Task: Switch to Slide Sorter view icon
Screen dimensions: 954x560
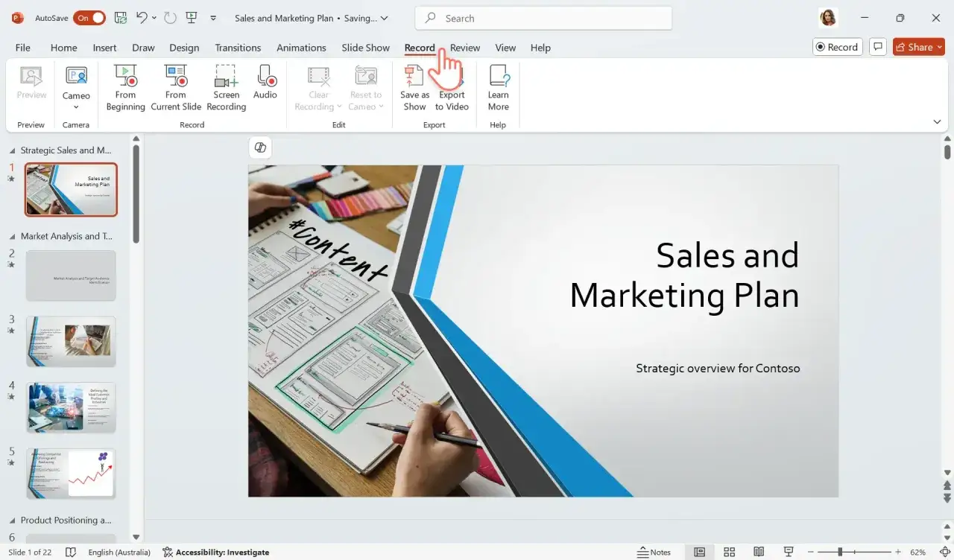Action: point(729,552)
